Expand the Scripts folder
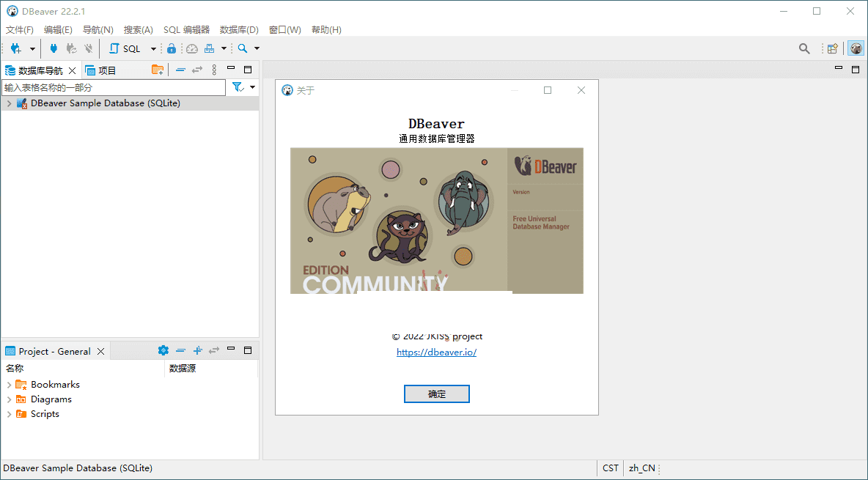 click(9, 414)
